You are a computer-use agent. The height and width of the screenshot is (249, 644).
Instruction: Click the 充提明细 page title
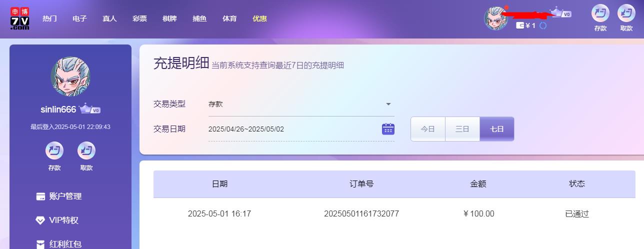pyautogui.click(x=181, y=64)
